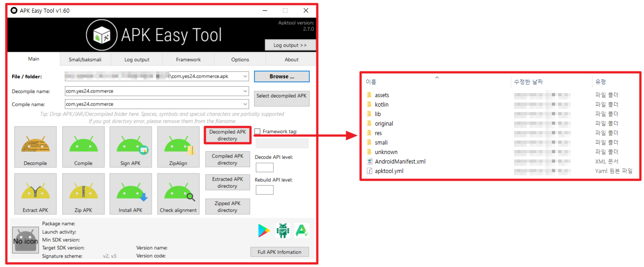Select the kotlin folder icon
Image resolution: width=644 pixels, height=267 pixels.
tap(369, 104)
